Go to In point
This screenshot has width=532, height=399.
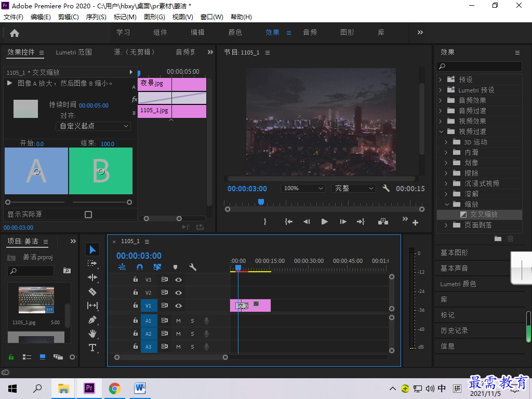(x=288, y=221)
